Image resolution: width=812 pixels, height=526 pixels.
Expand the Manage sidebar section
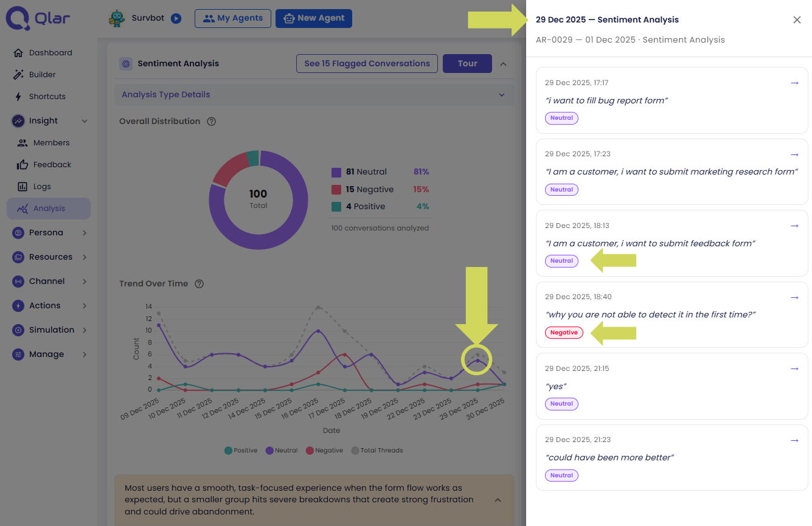point(85,355)
